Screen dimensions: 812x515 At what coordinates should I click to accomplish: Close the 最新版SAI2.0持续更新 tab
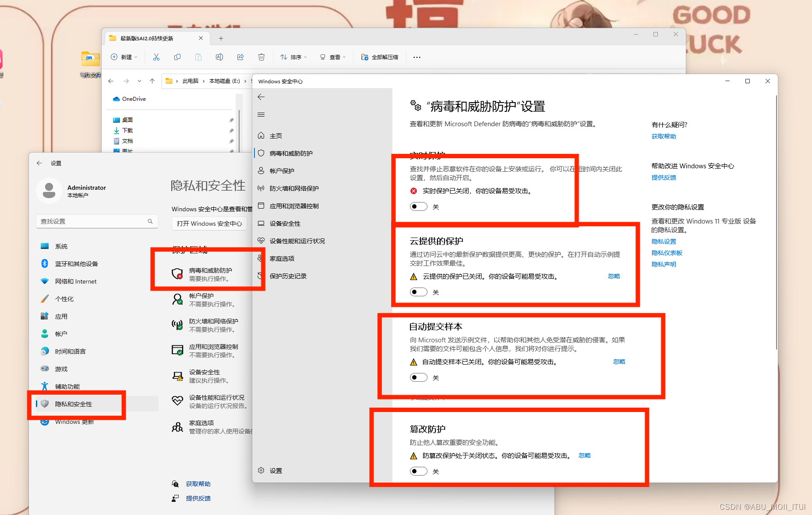coord(201,38)
